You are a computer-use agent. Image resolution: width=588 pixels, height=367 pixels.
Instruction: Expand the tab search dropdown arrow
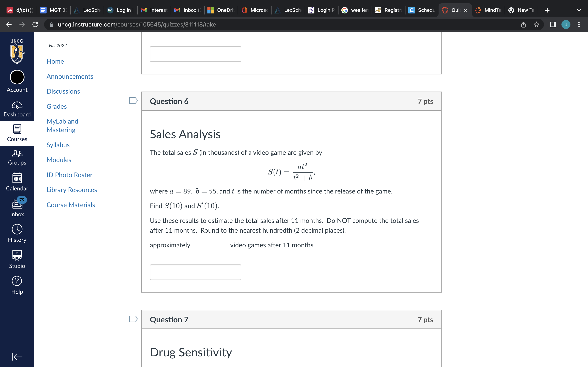579,10
